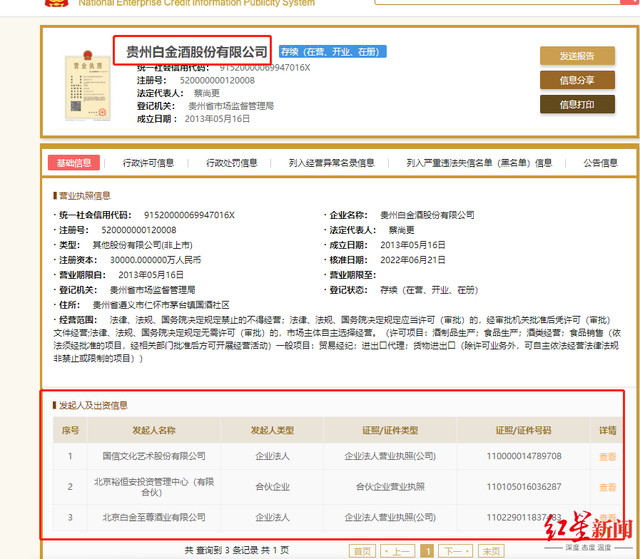640x559 pixels.
Task: Click the 合伙企业 type cell
Action: pos(272,487)
